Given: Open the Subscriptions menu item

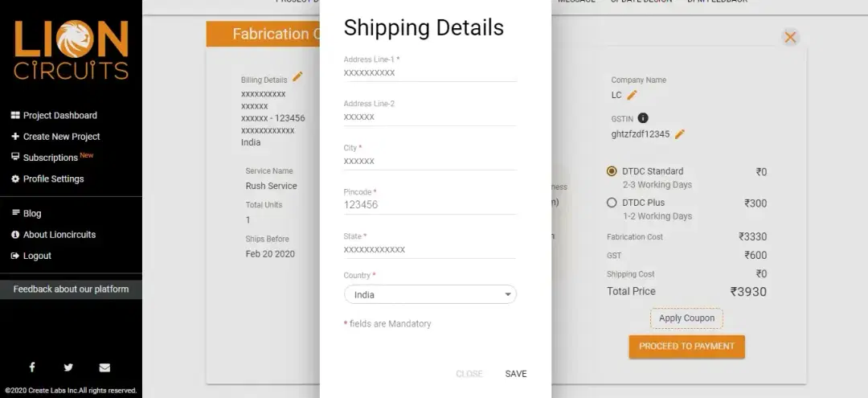Looking at the screenshot, I should [x=52, y=158].
